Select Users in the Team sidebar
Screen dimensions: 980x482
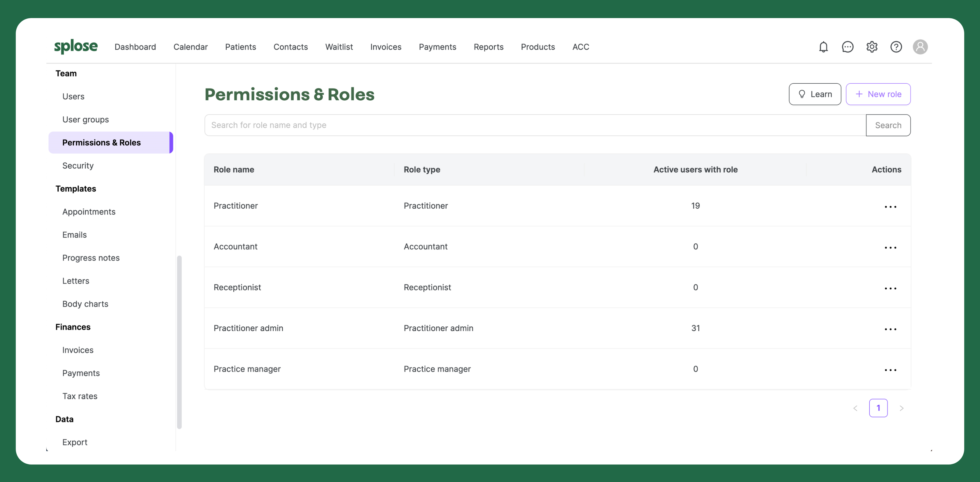73,96
